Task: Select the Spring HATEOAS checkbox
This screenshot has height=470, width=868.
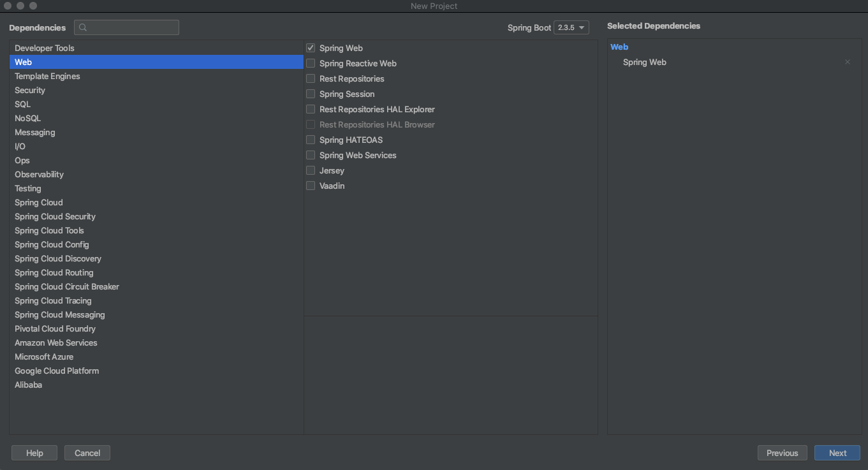Action: coord(311,140)
